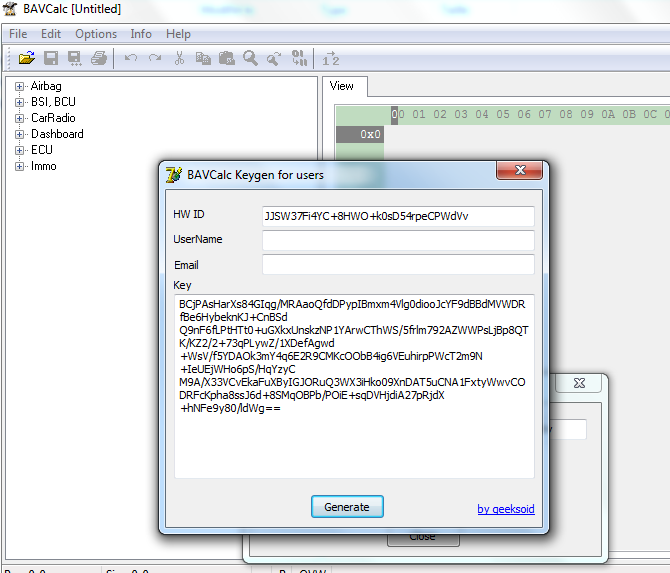Click the Find Next toolbar icon

274,59
